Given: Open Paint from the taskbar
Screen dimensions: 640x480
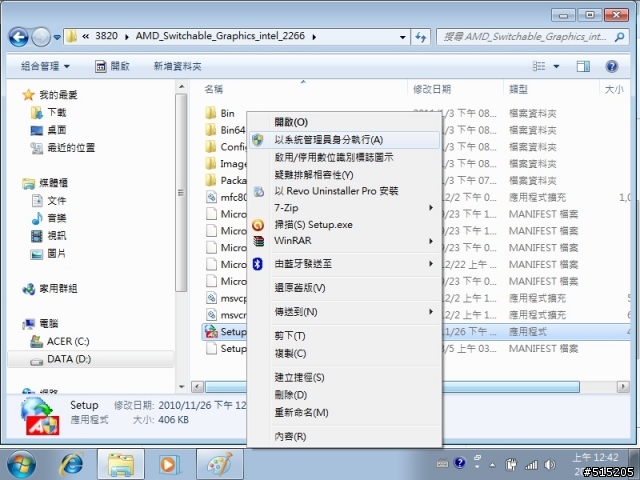Looking at the screenshot, I should pos(220,464).
